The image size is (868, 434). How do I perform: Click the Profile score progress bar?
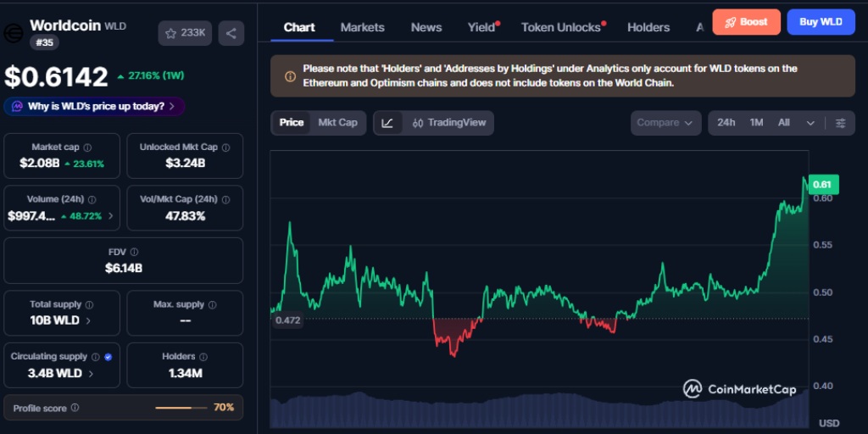(181, 408)
